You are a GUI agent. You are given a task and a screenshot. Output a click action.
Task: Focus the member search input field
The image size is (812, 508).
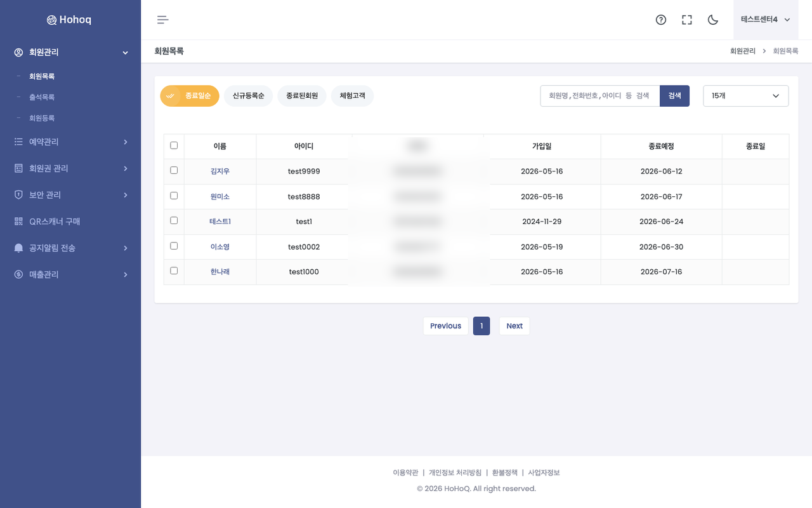600,96
